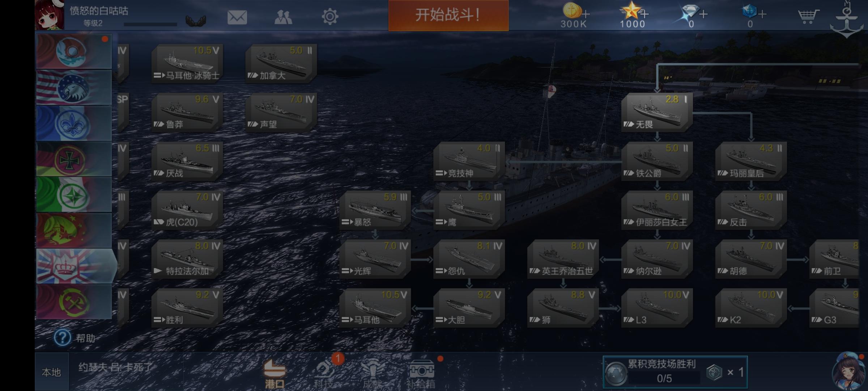
Task: Open the 累积竞技场胜利 progress panel
Action: (x=675, y=372)
